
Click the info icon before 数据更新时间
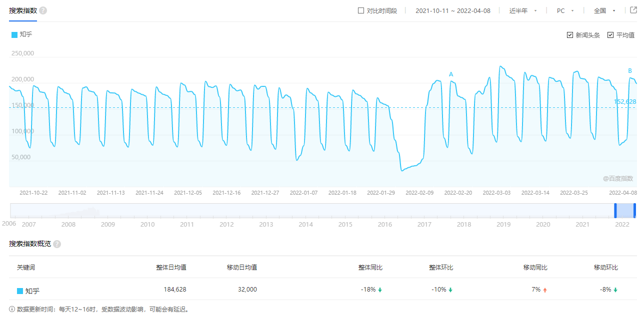12,310
